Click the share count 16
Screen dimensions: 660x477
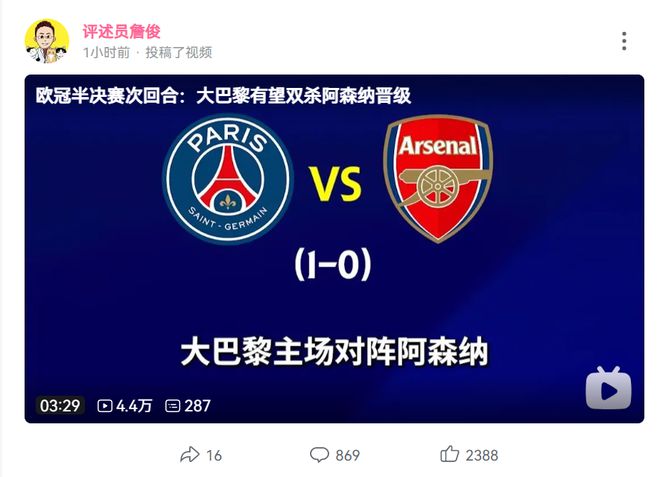(214, 455)
